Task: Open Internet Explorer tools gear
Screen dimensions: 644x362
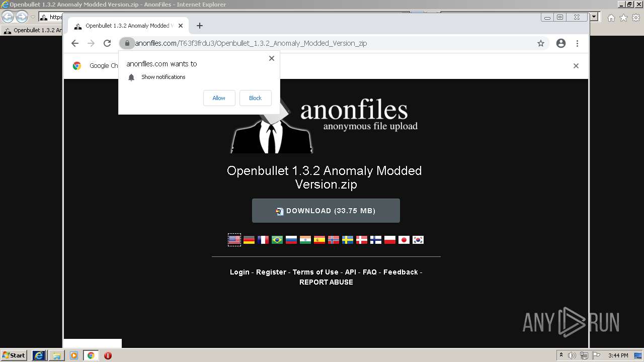Action: 635,18
